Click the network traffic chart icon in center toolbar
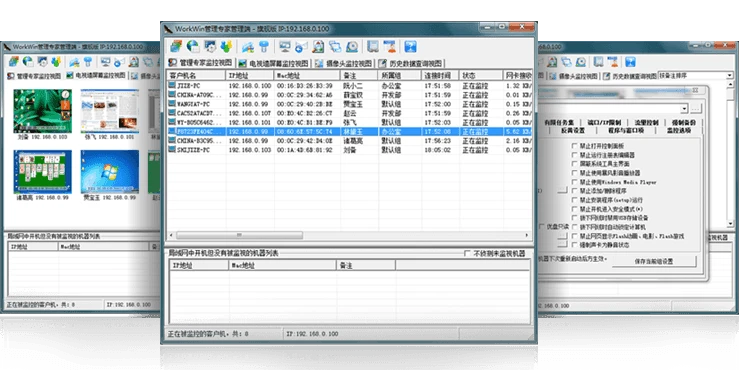The width and height of the screenshot is (739, 370). (x=248, y=46)
